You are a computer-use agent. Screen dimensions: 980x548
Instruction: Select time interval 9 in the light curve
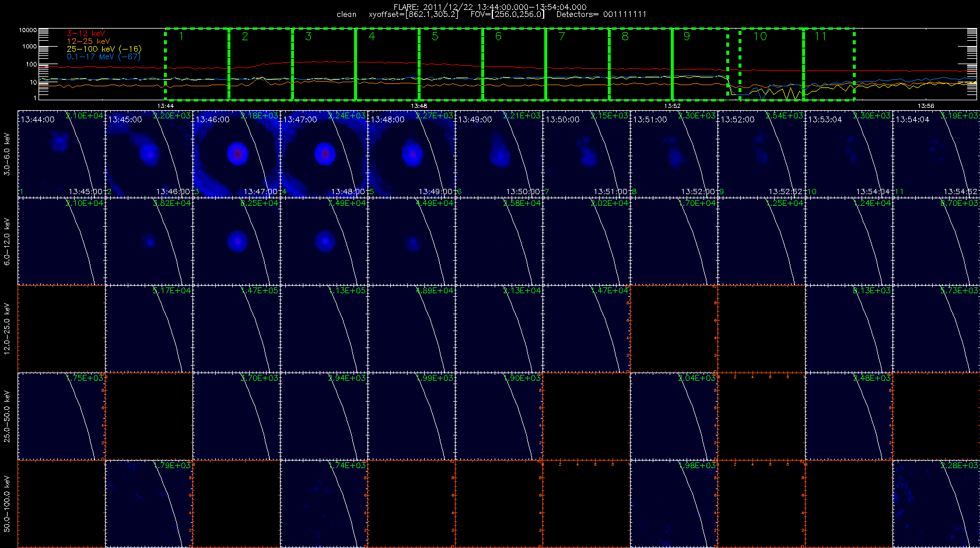(x=700, y=64)
